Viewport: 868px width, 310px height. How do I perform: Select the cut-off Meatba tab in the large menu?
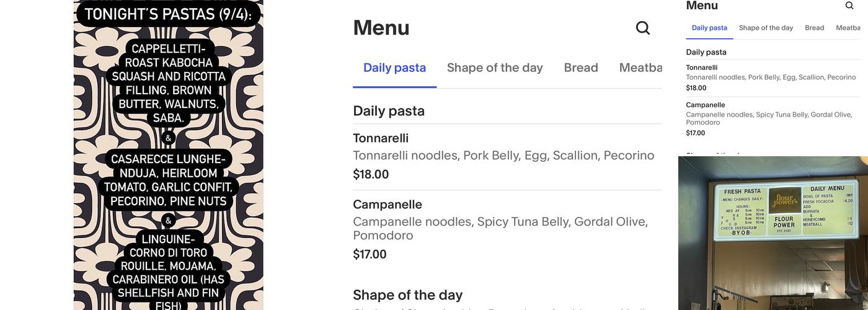pos(641,68)
